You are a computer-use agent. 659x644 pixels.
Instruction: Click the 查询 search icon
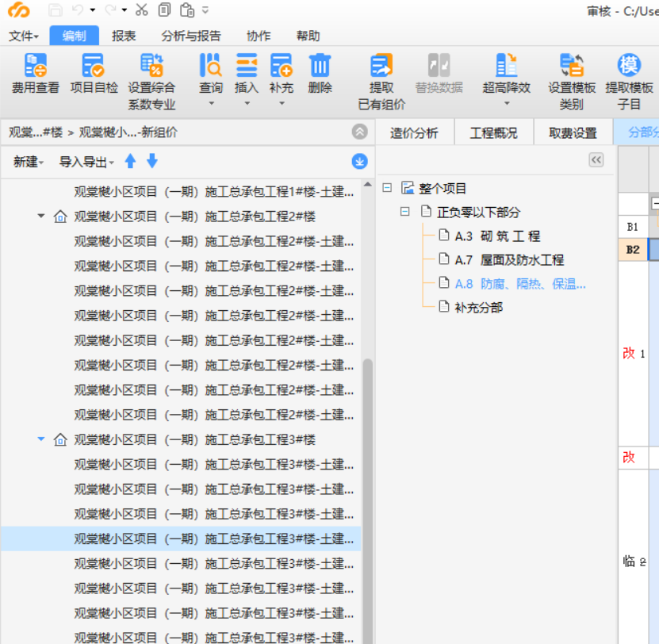tap(211, 65)
